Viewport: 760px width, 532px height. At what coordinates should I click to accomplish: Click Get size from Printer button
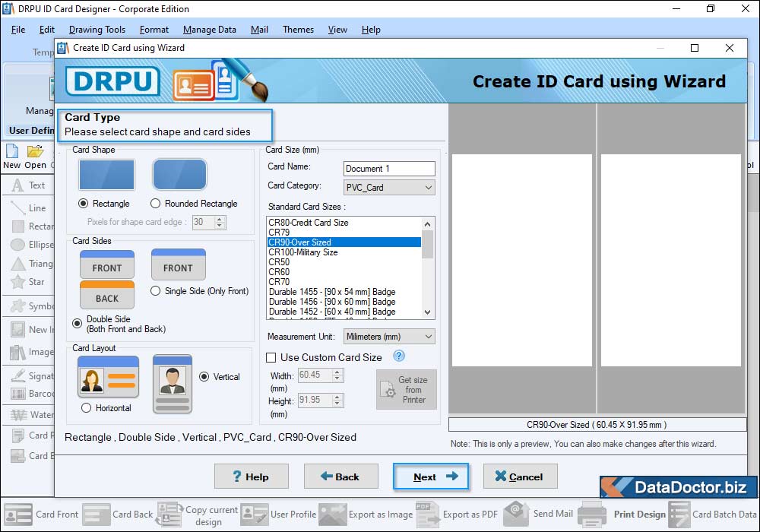click(406, 390)
